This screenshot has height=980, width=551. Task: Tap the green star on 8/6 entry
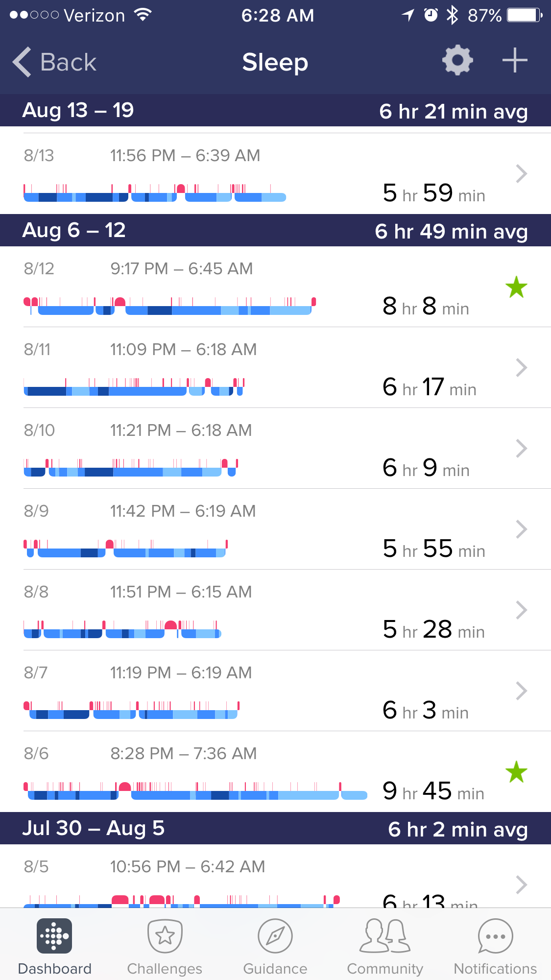pyautogui.click(x=516, y=772)
